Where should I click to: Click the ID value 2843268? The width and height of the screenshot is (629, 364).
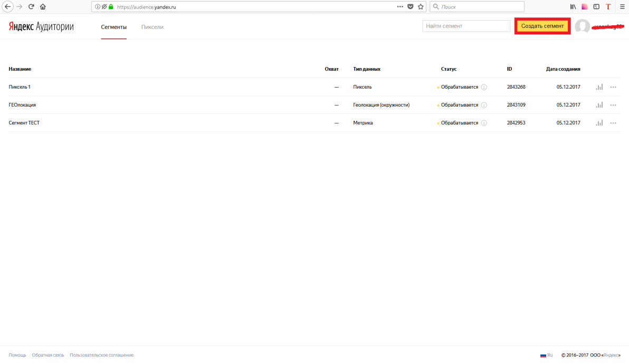click(x=516, y=87)
